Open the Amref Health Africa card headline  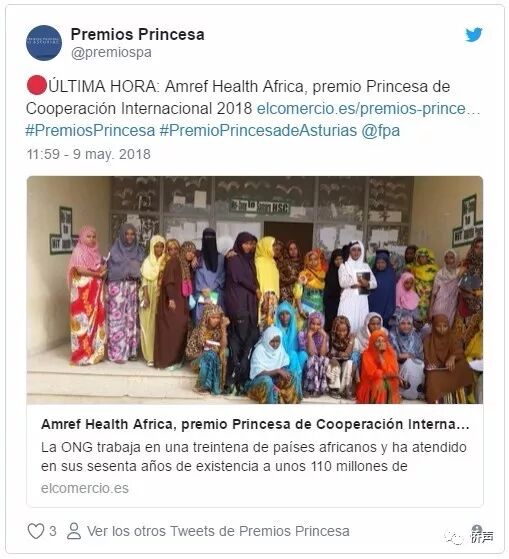click(x=255, y=424)
